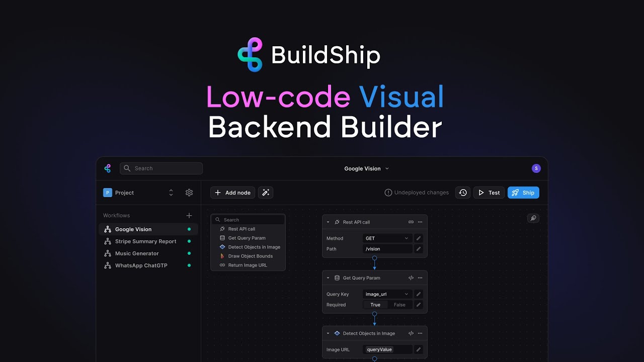The width and height of the screenshot is (644, 362).
Task: Open project settings gear
Action: click(189, 193)
